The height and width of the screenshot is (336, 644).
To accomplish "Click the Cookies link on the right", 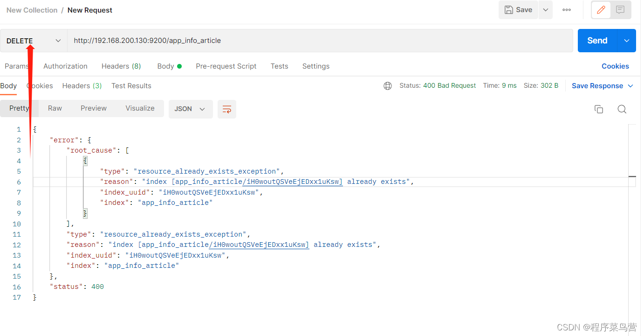I will point(615,66).
